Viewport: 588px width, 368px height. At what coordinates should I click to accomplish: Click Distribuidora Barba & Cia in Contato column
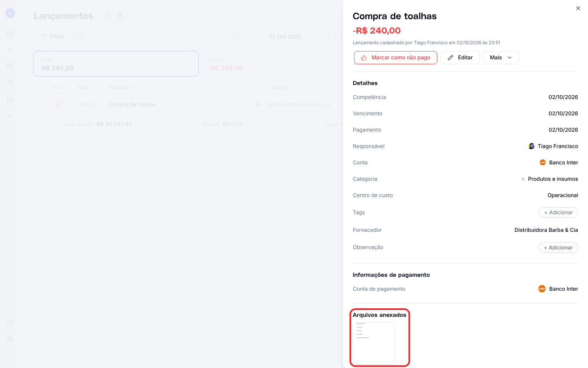click(299, 105)
